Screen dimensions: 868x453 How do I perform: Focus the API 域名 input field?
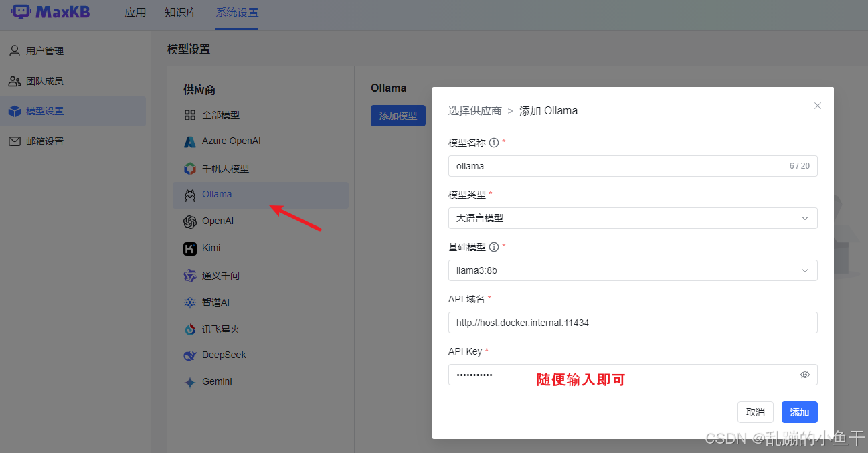pyautogui.click(x=632, y=323)
